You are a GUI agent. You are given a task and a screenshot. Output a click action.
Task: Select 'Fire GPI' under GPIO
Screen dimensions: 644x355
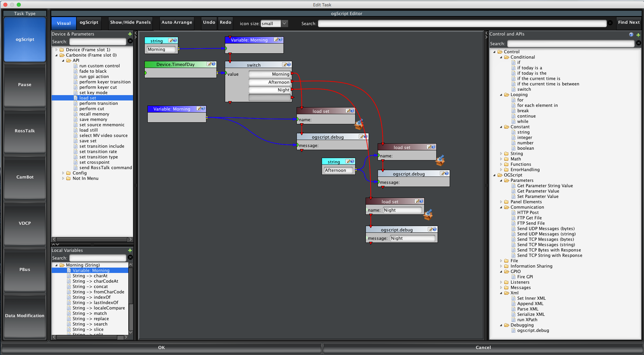(x=525, y=277)
